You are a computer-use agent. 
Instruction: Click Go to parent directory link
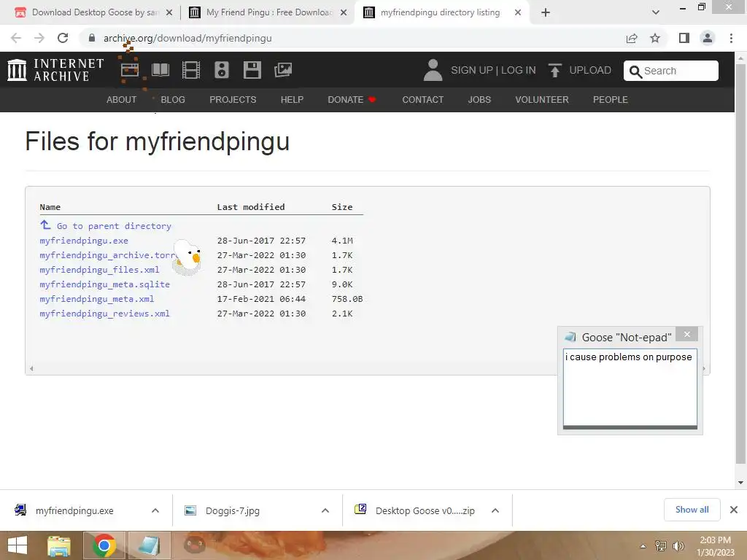114,226
